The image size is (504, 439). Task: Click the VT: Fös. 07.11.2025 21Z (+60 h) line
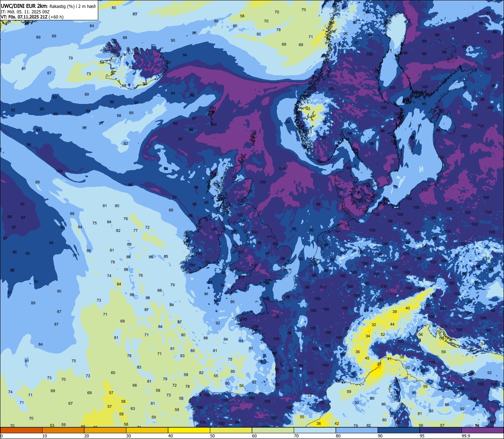pyautogui.click(x=32, y=17)
